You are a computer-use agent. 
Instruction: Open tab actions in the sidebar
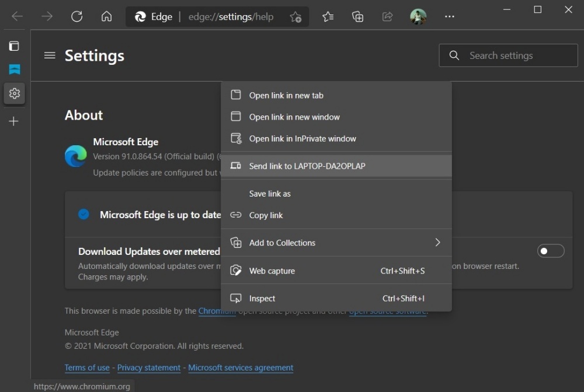point(14,45)
